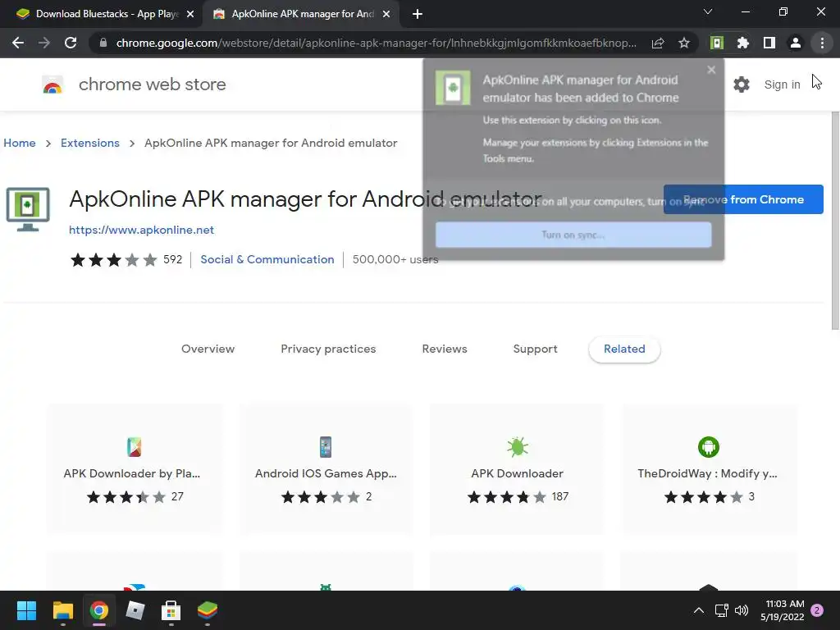The width and height of the screenshot is (840, 630).
Task: Click the address bar URL
Action: coord(376,43)
